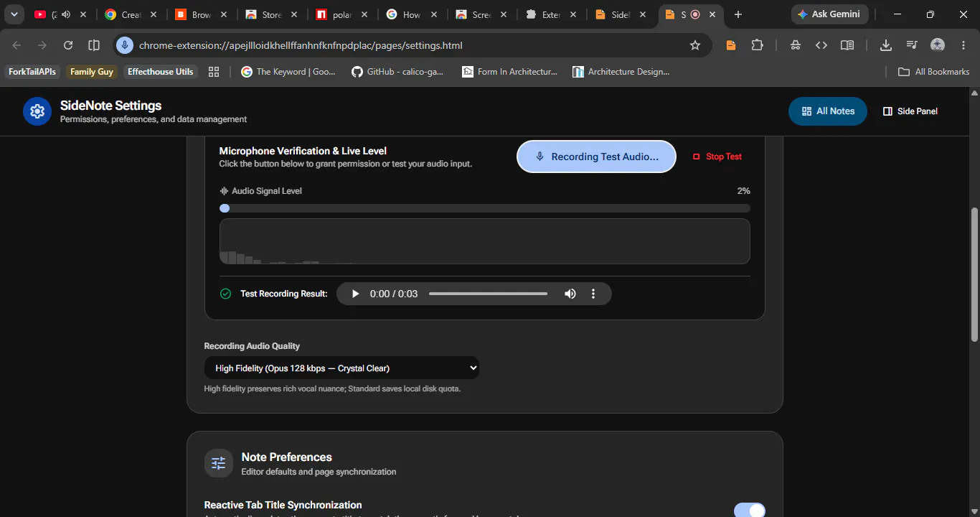Open Family Guy bookmark folder
The height and width of the screenshot is (517, 980).
92,72
